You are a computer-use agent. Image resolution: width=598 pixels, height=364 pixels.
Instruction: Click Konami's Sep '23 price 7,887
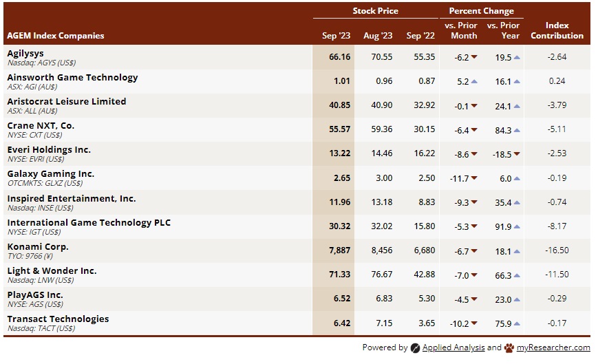pyautogui.click(x=339, y=250)
